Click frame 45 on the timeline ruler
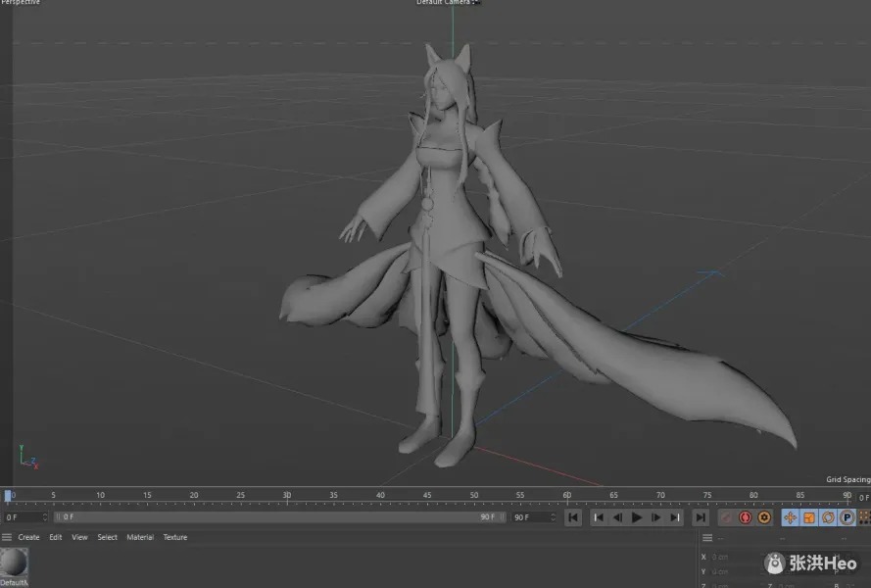 [426, 495]
